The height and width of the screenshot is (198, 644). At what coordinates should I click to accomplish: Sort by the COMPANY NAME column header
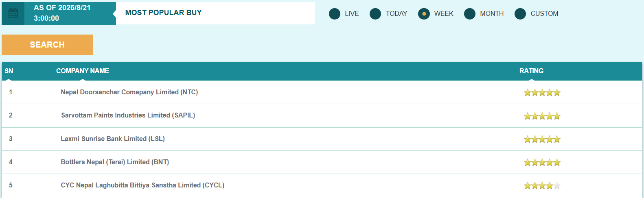coord(83,71)
